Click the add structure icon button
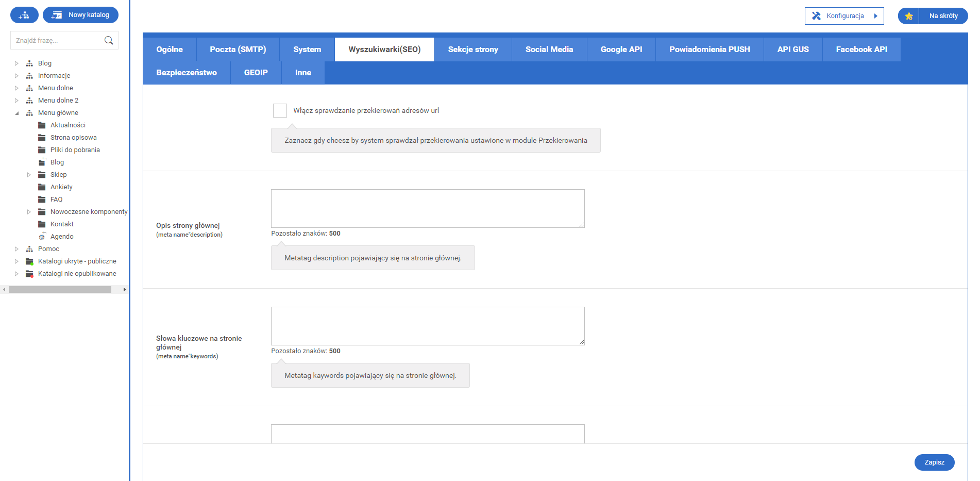The width and height of the screenshot is (980, 481). click(24, 15)
